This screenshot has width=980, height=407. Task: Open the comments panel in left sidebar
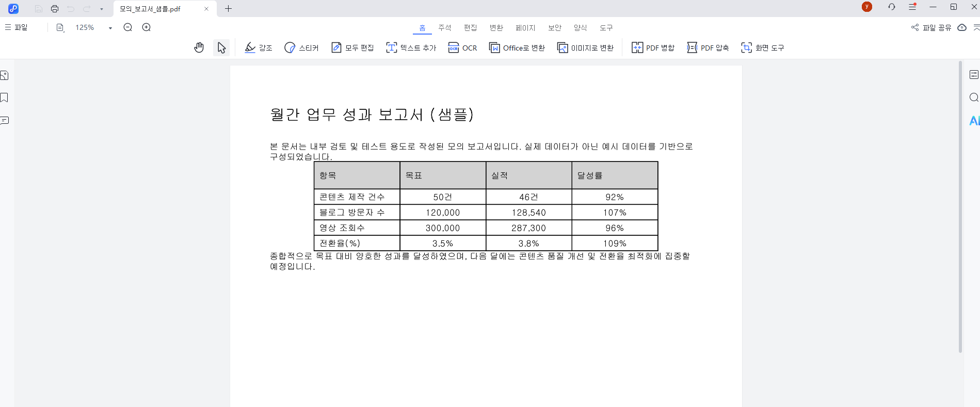tap(5, 121)
